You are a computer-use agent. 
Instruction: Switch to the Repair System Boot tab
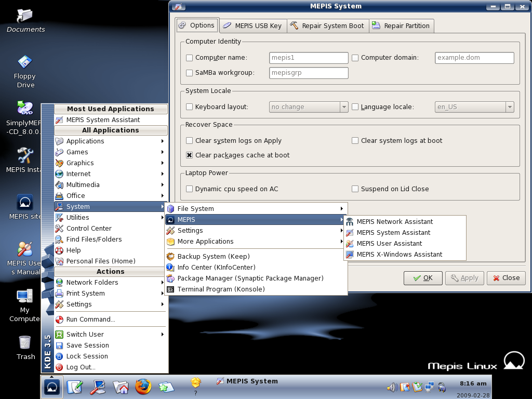[x=328, y=26]
